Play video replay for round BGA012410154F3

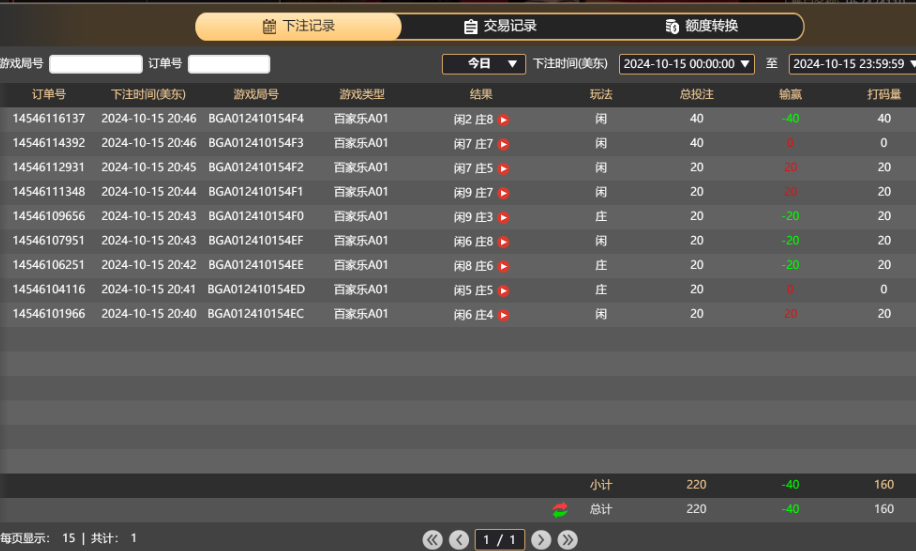[504, 144]
